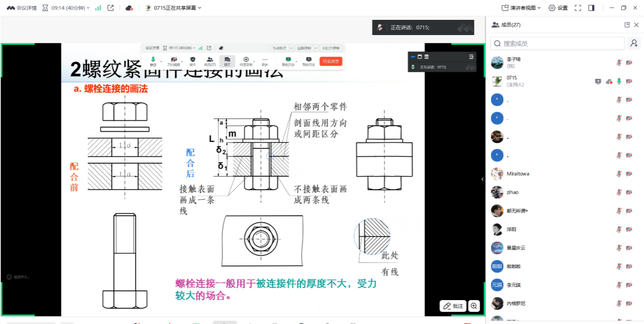Collapse the members panel with side arrow
This screenshot has height=324, width=644.
click(483, 179)
